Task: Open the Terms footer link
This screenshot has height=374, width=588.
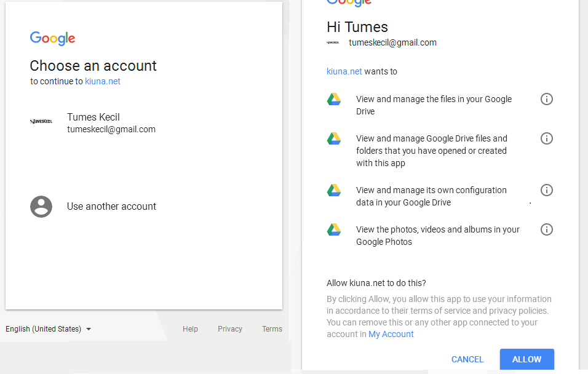Action: 272,329
